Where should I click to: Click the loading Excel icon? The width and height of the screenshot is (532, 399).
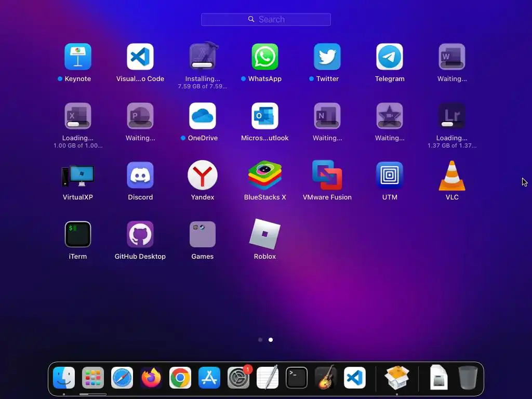[x=78, y=116]
